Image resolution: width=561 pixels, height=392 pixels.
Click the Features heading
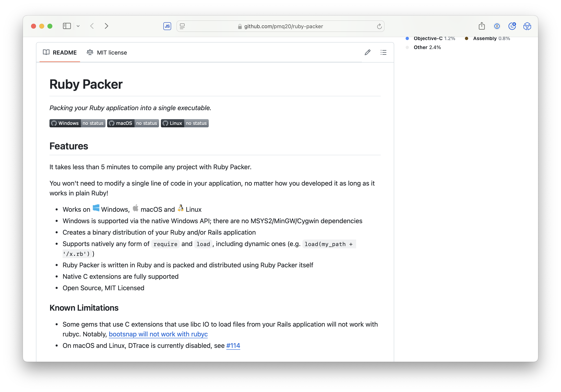69,146
